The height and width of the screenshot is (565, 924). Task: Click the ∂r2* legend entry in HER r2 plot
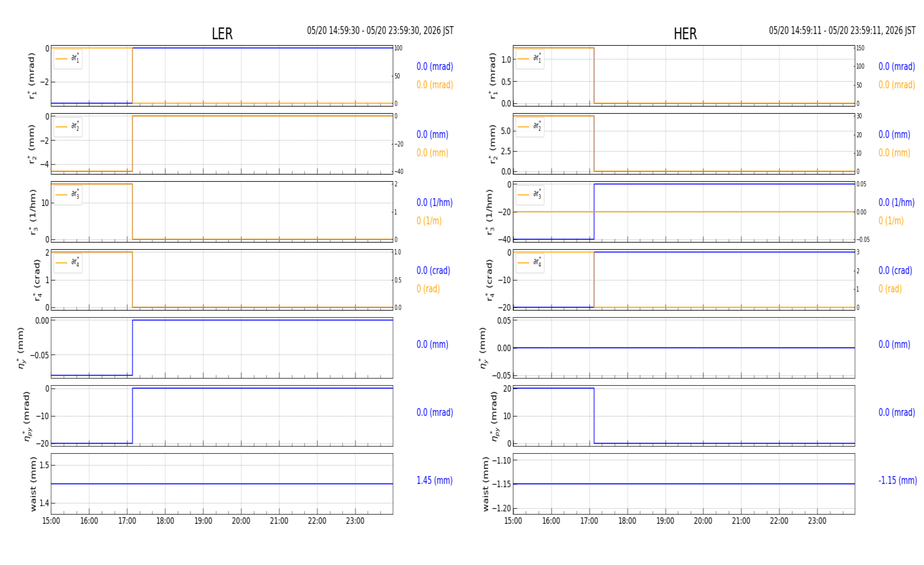pos(530,127)
